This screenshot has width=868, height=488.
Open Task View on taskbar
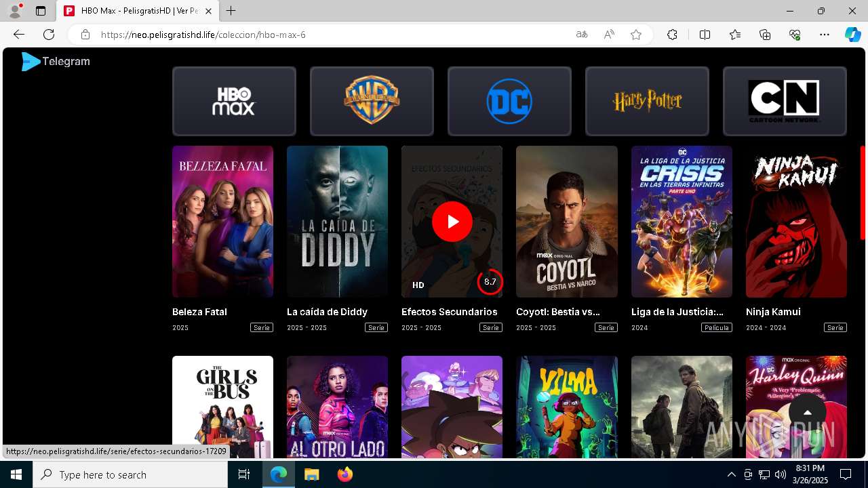pyautogui.click(x=244, y=474)
